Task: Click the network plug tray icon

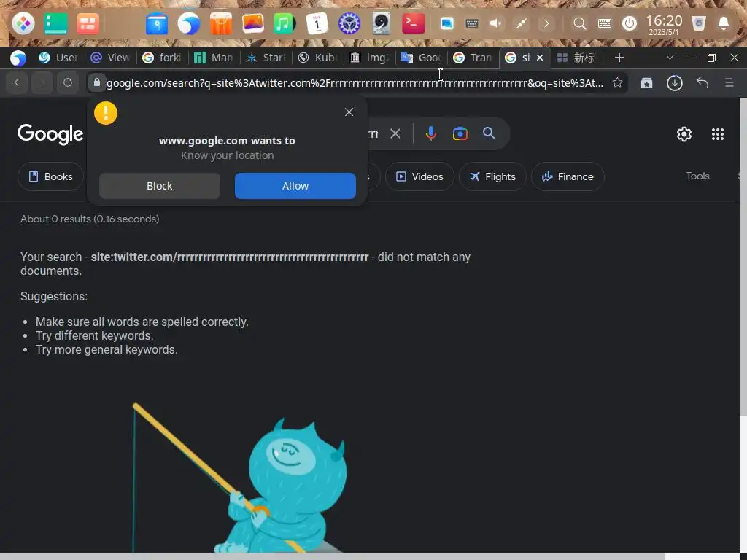Action: point(521,23)
